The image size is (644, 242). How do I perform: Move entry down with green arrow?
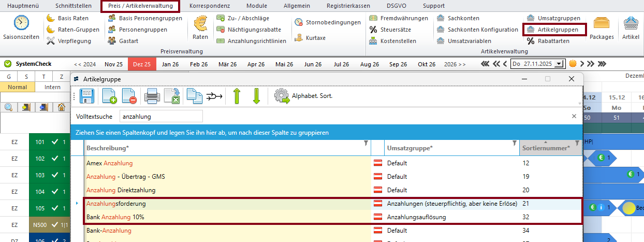256,96
